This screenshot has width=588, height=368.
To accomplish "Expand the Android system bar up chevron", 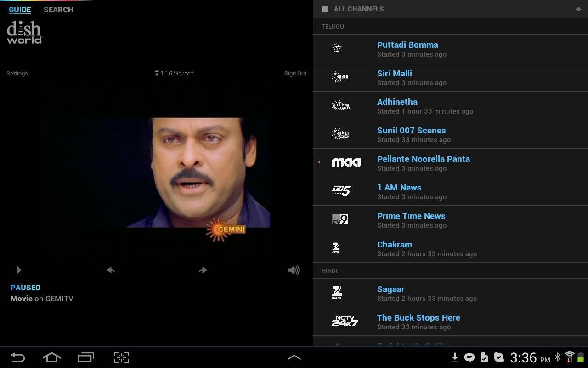I will tap(294, 357).
